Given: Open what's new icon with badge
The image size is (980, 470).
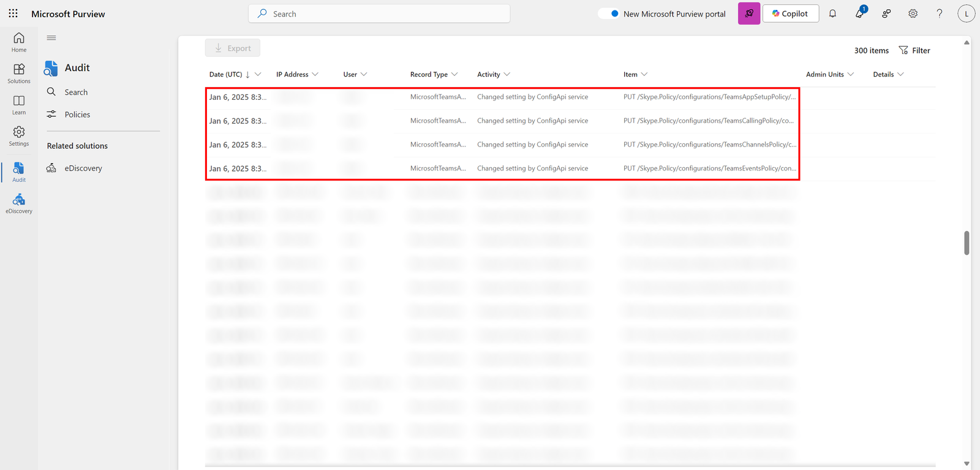Looking at the screenshot, I should click(x=860, y=13).
